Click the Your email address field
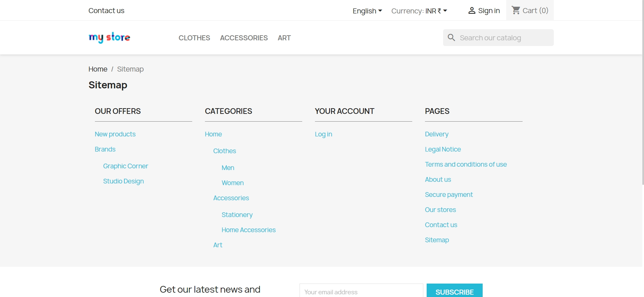Viewport: 644px width, 297px height. coord(361,291)
